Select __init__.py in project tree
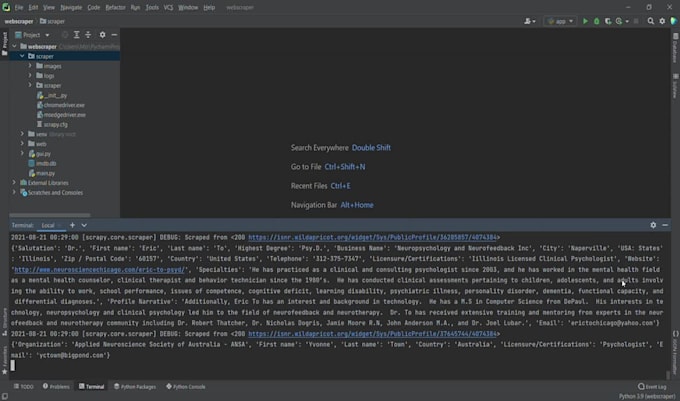680x401 pixels. [x=52, y=95]
